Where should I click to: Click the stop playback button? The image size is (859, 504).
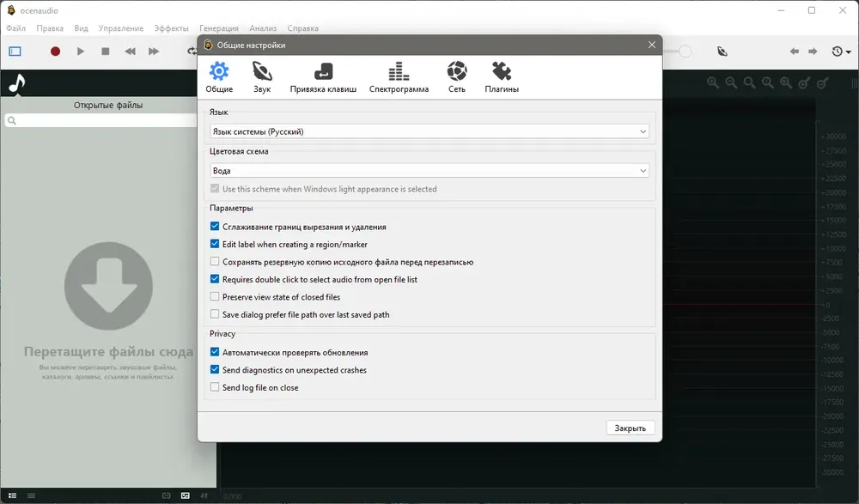pos(106,52)
